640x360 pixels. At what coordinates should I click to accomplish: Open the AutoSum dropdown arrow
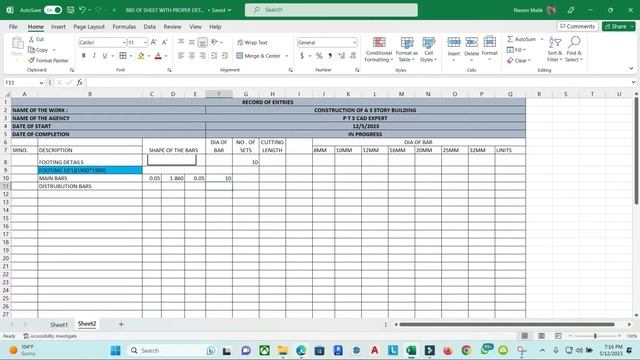pyautogui.click(x=542, y=39)
